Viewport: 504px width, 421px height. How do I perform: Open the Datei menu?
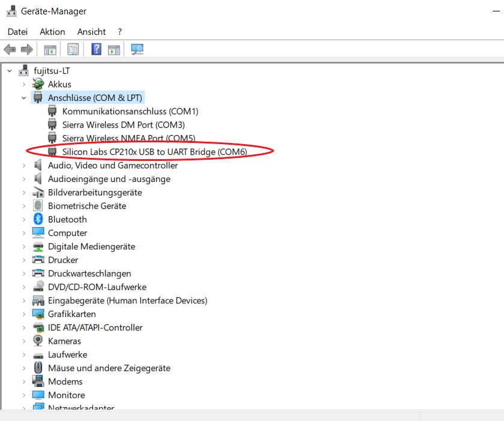17,32
